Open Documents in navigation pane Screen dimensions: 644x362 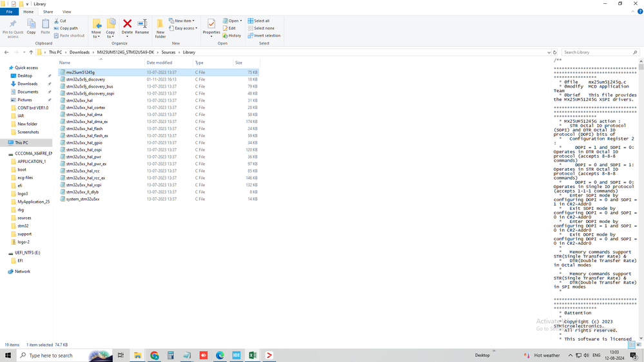[x=28, y=92]
